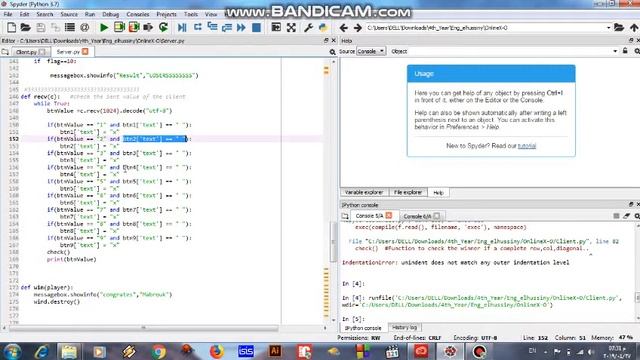Open the Windows Start button

click(12, 351)
